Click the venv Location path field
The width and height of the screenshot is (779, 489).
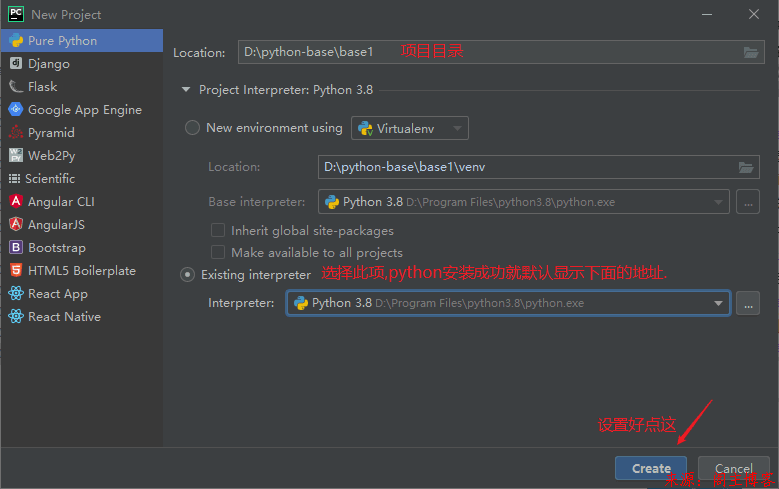pyautogui.click(x=539, y=167)
